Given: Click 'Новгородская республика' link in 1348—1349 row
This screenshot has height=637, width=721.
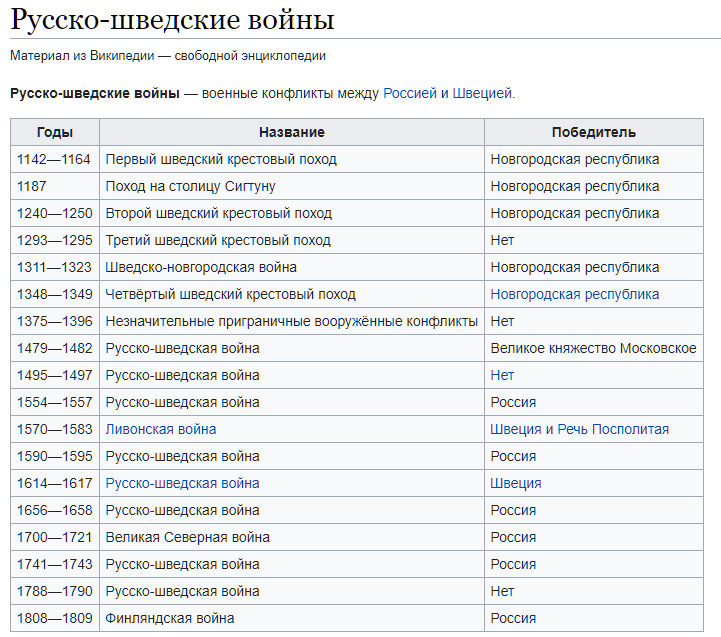Looking at the screenshot, I should 574,294.
